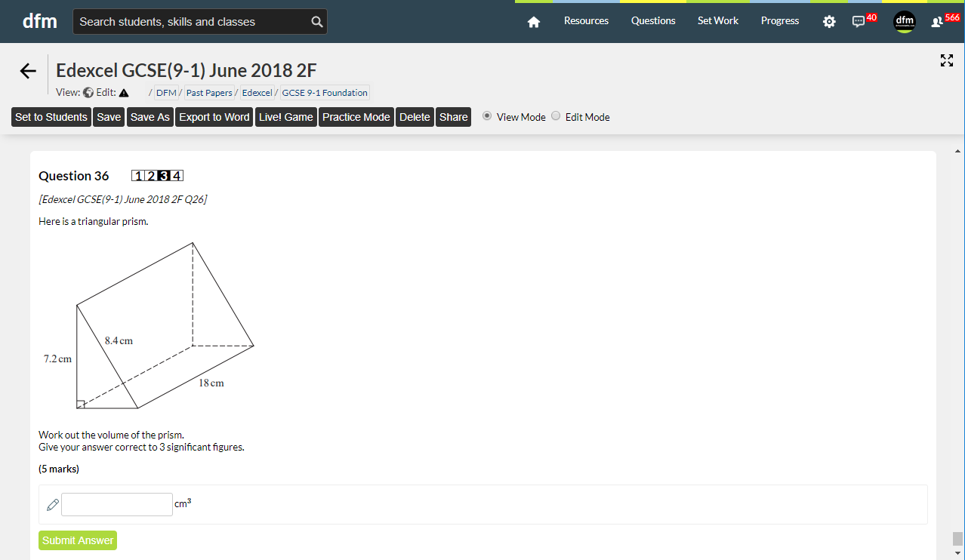Image resolution: width=965 pixels, height=560 pixels.
Task: Select difficulty level 2 box
Action: (x=151, y=176)
